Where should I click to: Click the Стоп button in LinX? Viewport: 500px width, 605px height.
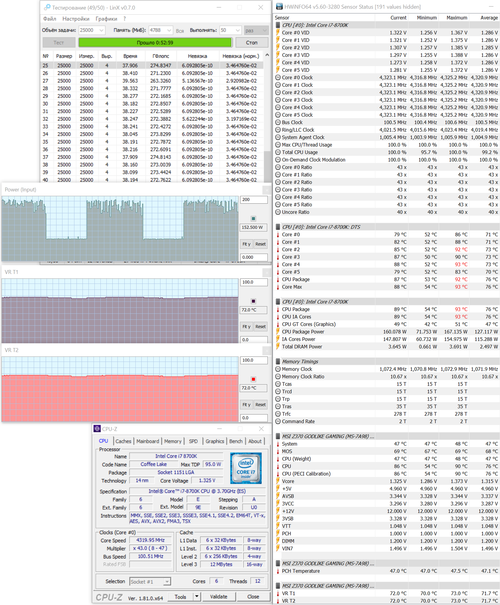[252, 42]
